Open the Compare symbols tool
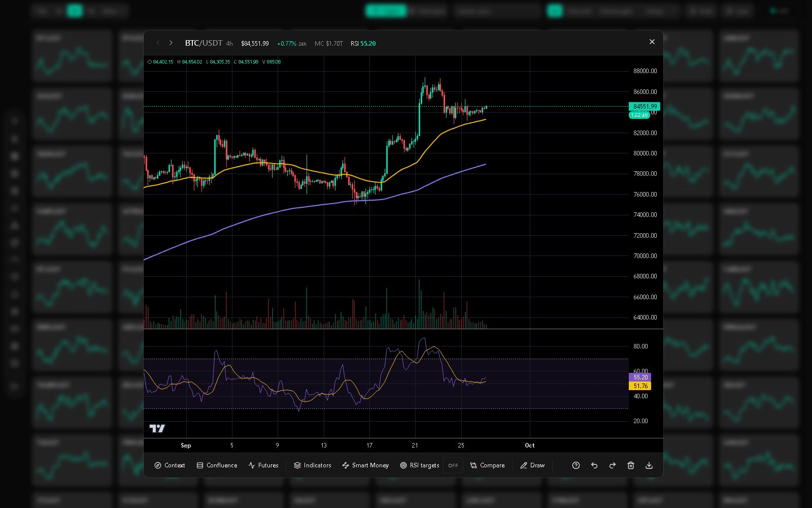The height and width of the screenshot is (508, 812). (x=487, y=465)
